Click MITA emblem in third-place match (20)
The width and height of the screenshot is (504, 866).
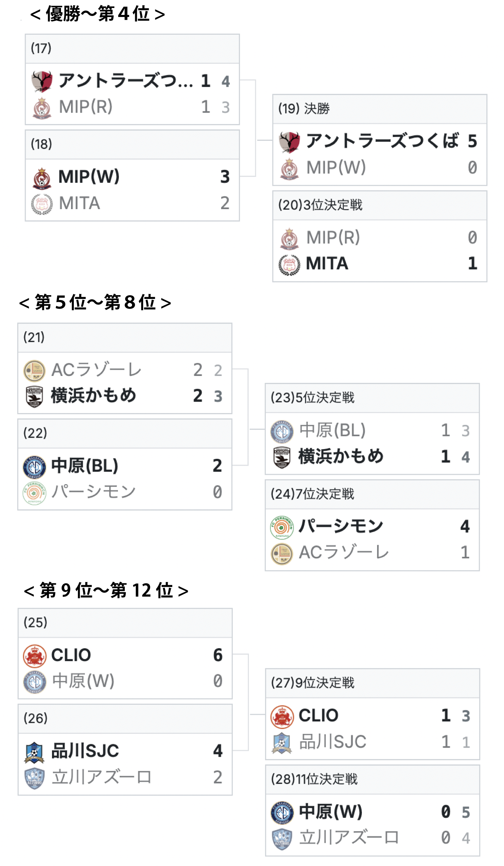[x=289, y=265]
